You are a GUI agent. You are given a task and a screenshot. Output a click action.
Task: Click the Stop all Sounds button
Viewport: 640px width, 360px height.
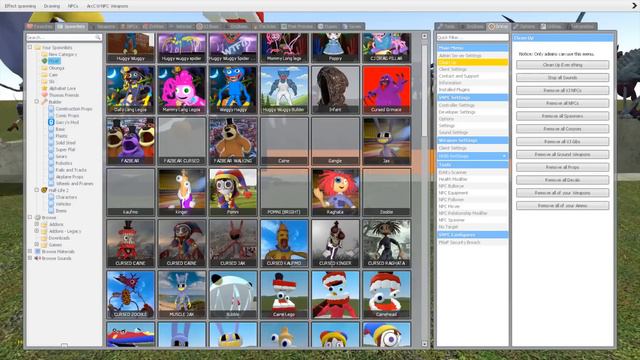pos(562,78)
